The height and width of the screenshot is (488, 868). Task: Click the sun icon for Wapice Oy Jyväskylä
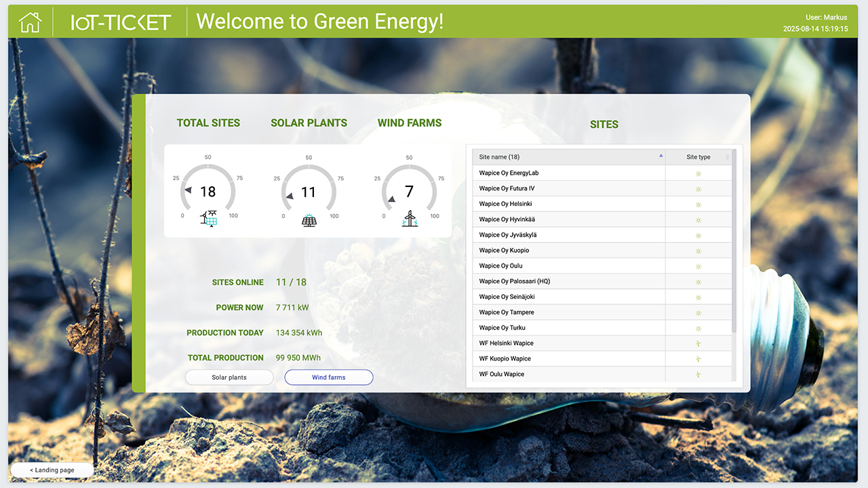point(698,236)
